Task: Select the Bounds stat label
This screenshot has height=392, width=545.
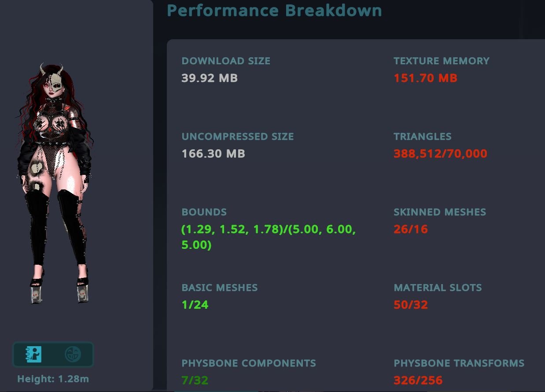Action: coord(204,212)
